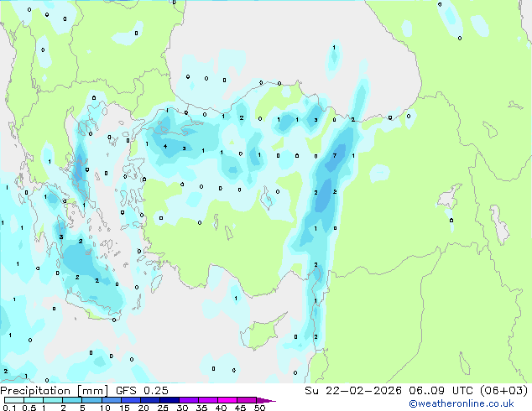Click the 0.5–1 mm legend color swatch
Image resolution: width=532 pixels, height=411 pixels.
click(x=34, y=400)
